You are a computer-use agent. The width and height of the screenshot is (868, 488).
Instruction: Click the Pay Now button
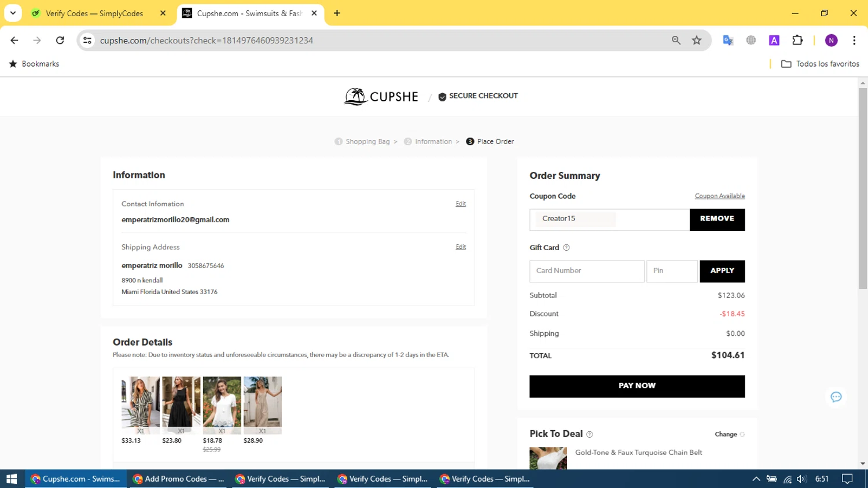pyautogui.click(x=637, y=386)
